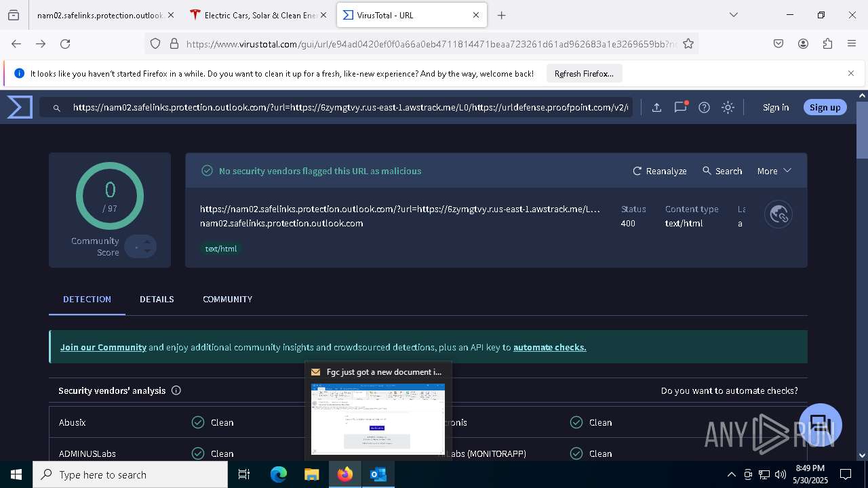Reload the current page
This screenshot has width=868, height=488.
[65, 43]
